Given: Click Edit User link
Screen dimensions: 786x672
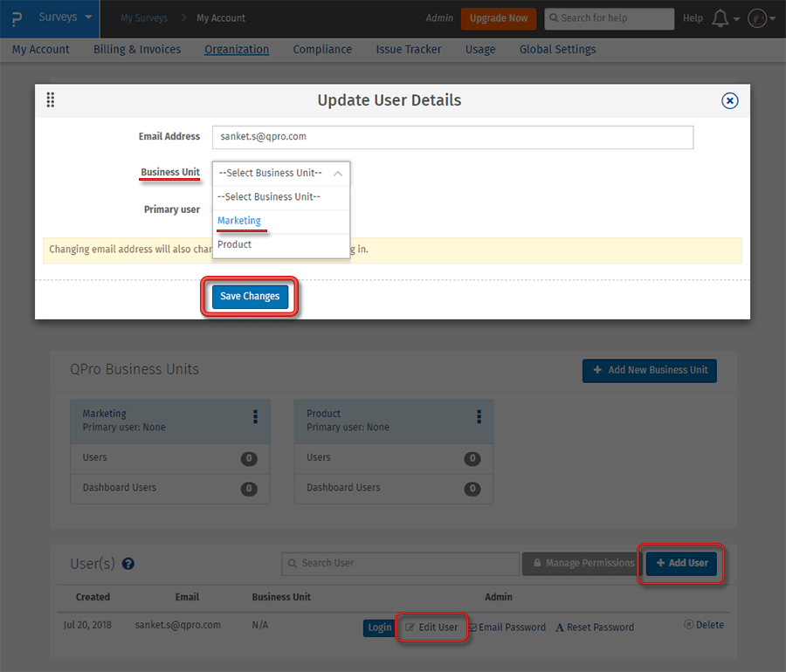Looking at the screenshot, I should [431, 627].
